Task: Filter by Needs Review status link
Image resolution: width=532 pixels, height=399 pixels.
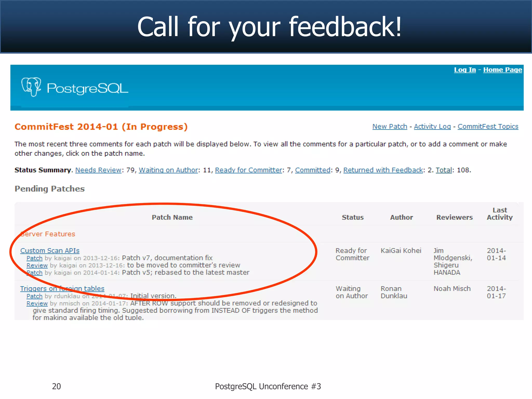Action: click(98, 170)
